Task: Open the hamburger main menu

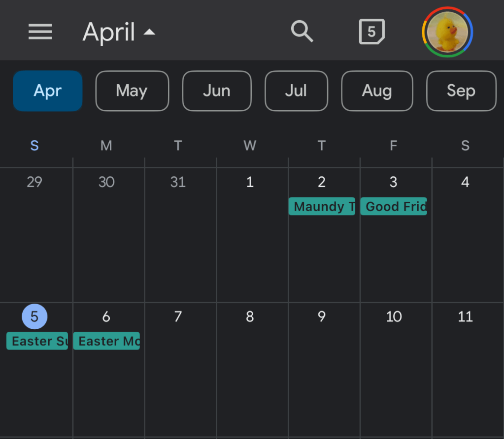Action: pyautogui.click(x=40, y=32)
